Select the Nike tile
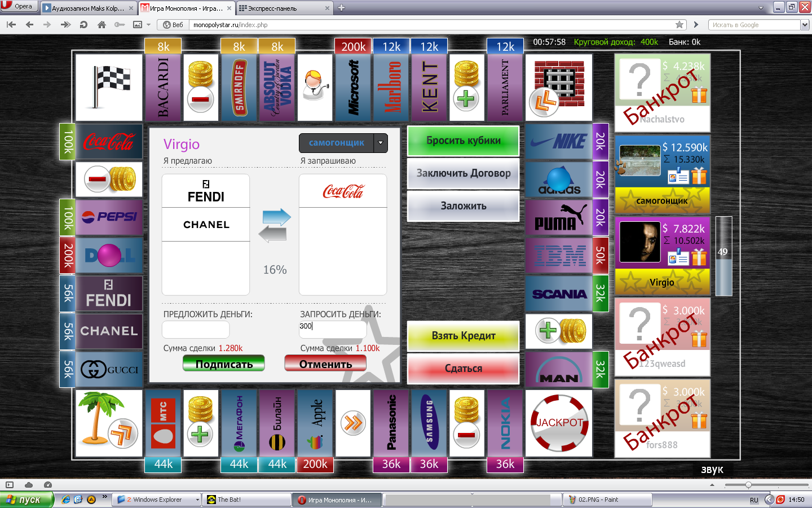 tap(559, 141)
